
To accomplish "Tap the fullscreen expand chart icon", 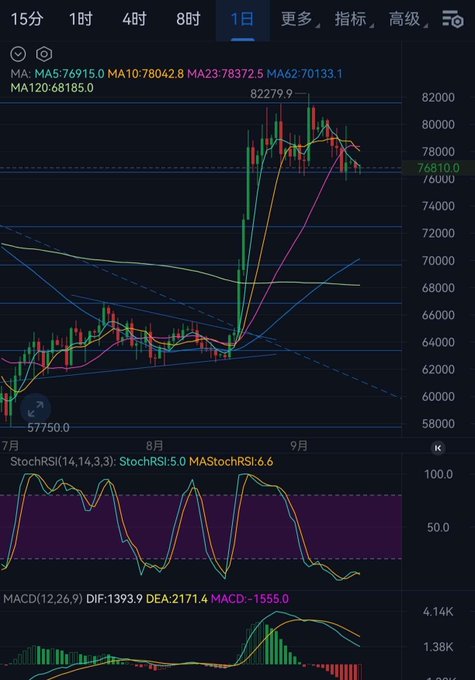I will coord(36,409).
